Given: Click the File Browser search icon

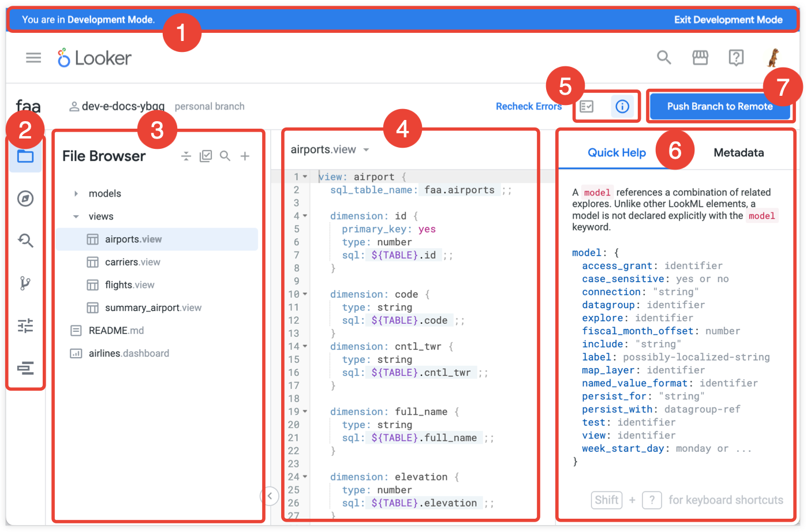Looking at the screenshot, I should pos(225,156).
